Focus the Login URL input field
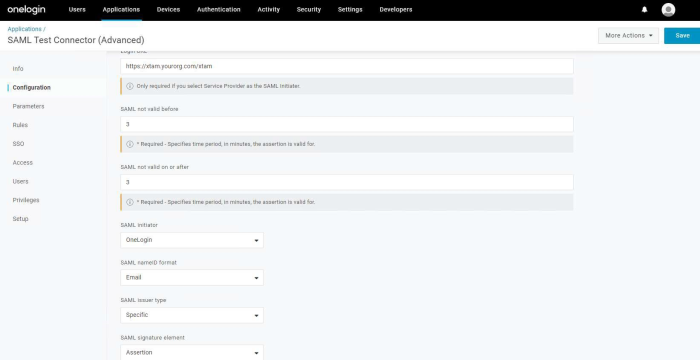Screen dimensions: 700x360 point(347,66)
